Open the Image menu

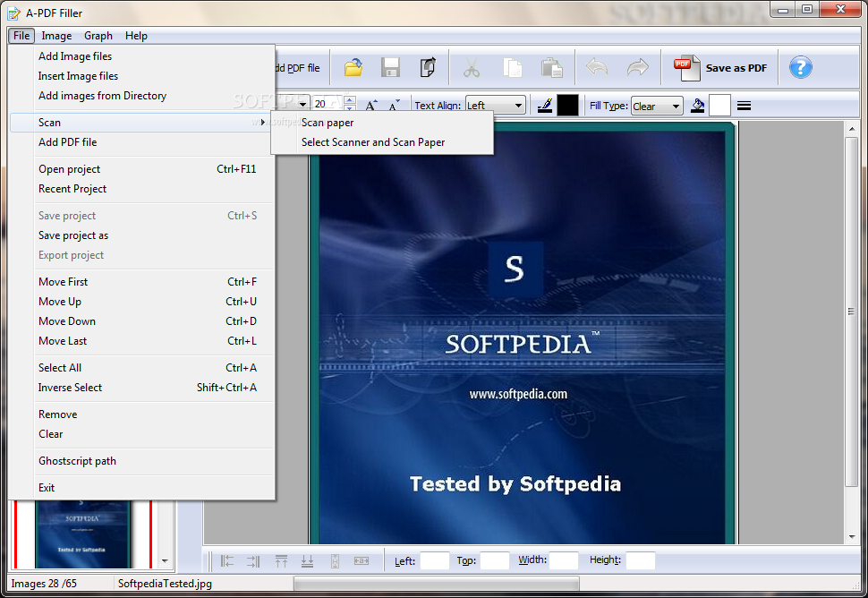[56, 36]
